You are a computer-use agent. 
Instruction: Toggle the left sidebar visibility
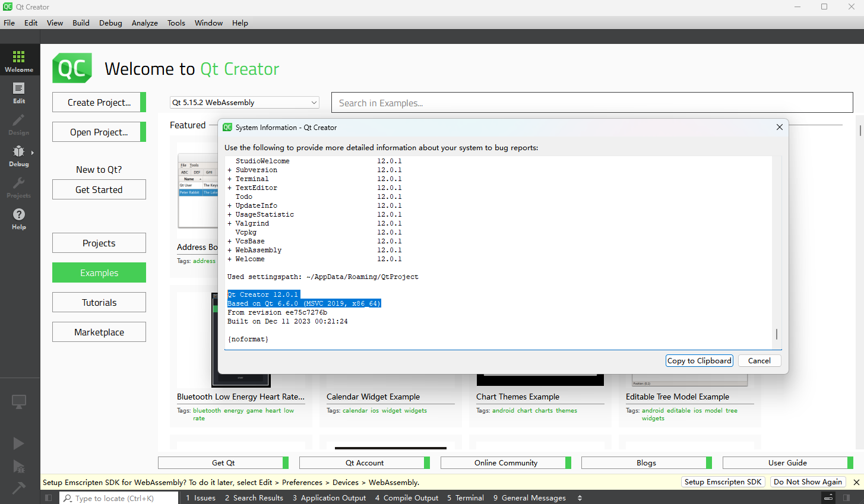pos(49,498)
